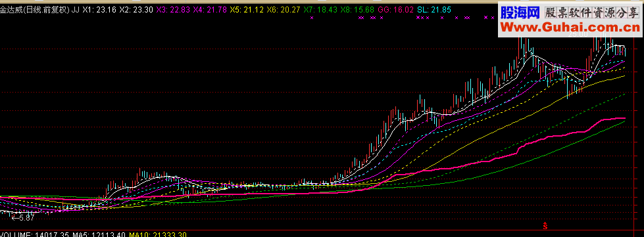The image size is (644, 237).
Task: Click the X1: 23.16 indicator value
Action: coord(99,9)
